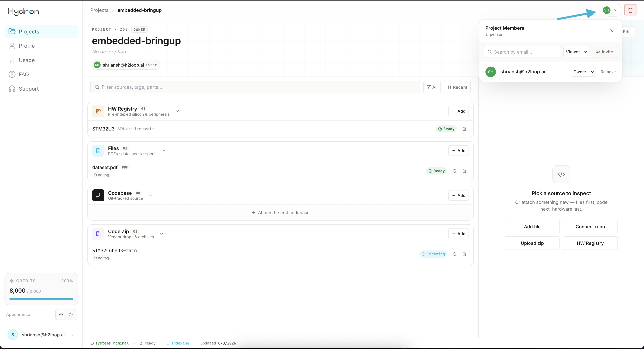Click the All filter button

pyautogui.click(x=432, y=87)
